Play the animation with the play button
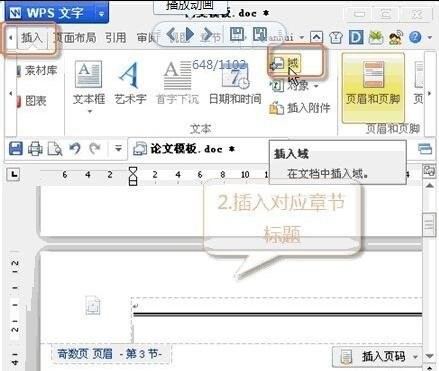 [x=190, y=34]
